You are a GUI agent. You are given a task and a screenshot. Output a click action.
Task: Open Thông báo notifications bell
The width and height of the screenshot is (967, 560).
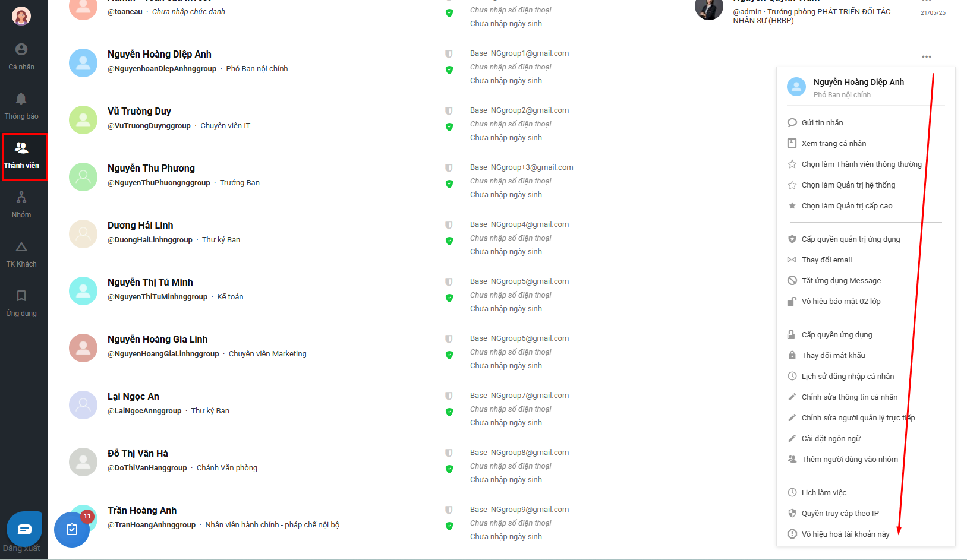(21, 106)
